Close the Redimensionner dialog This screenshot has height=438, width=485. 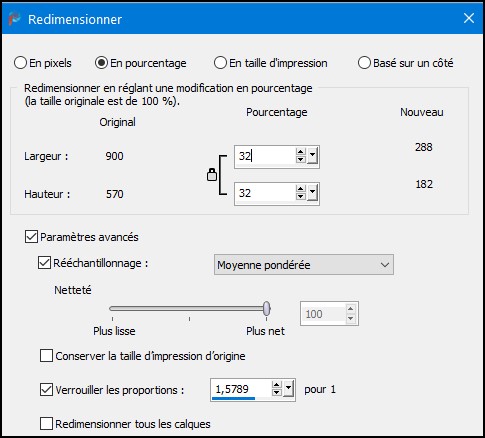(x=469, y=18)
